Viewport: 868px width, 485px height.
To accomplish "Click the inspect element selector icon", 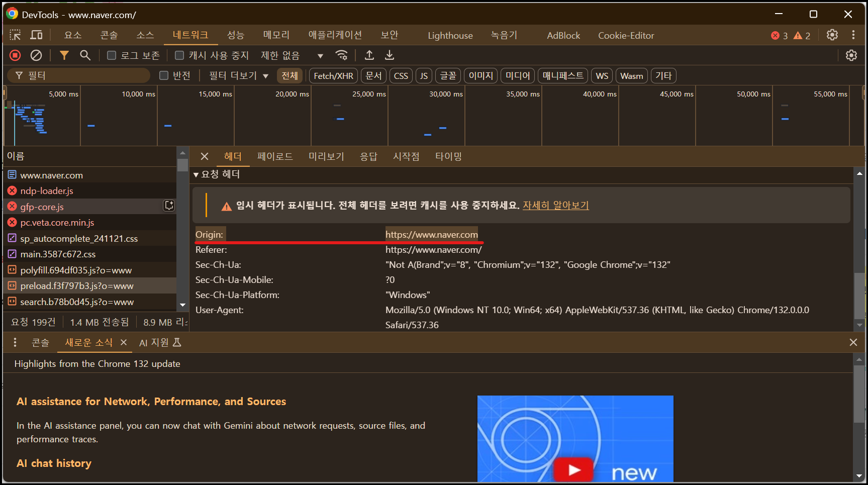I will click(x=15, y=35).
